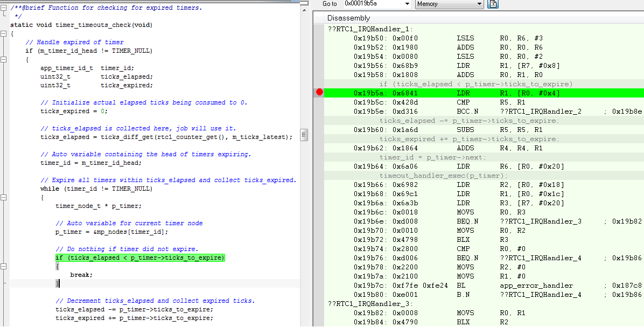Image resolution: width=644 pixels, height=327 pixels.
Task: Select the 0x19b78 MOVS R2, #0 line
Action: (x=484, y=267)
